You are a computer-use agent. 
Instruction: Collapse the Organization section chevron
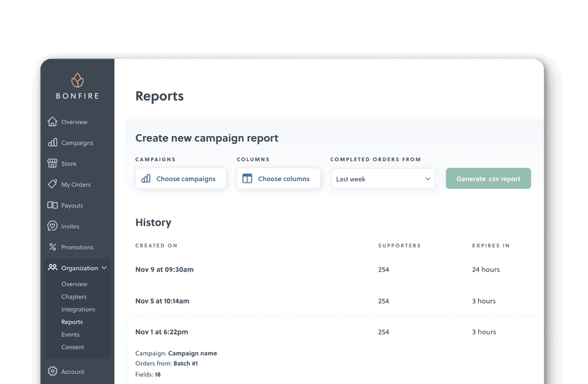tap(104, 267)
